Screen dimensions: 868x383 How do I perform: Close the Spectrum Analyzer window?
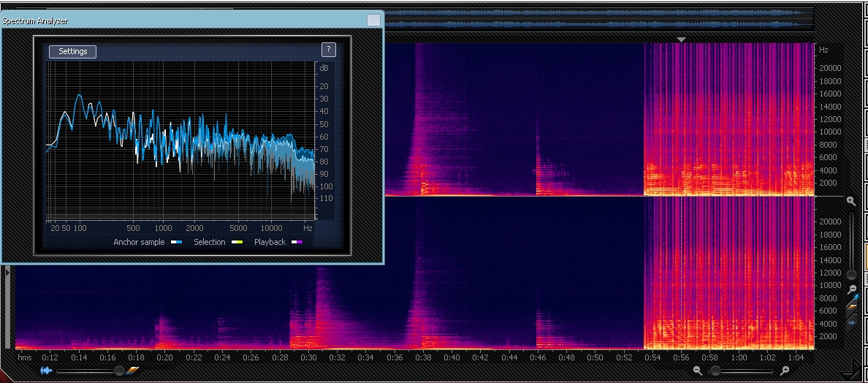tap(373, 20)
